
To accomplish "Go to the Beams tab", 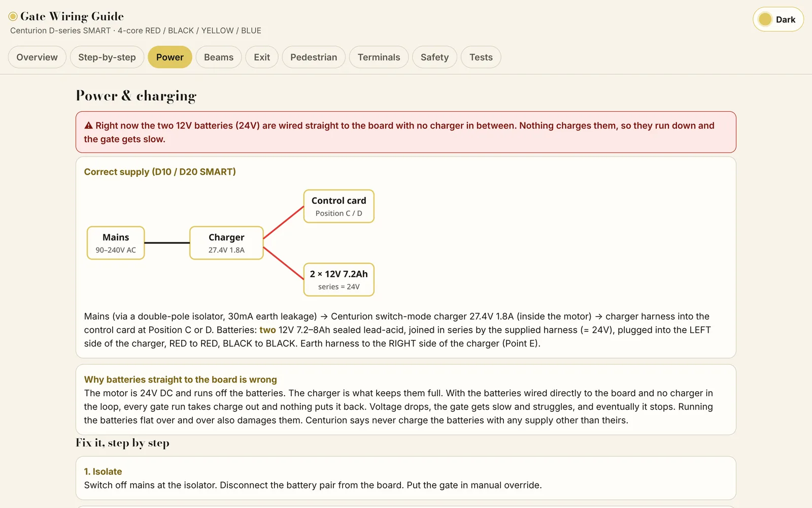I will [x=219, y=57].
